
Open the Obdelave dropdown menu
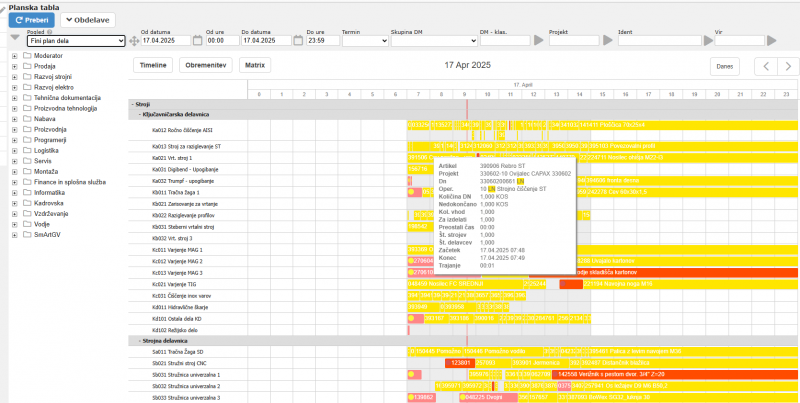pyautogui.click(x=89, y=19)
